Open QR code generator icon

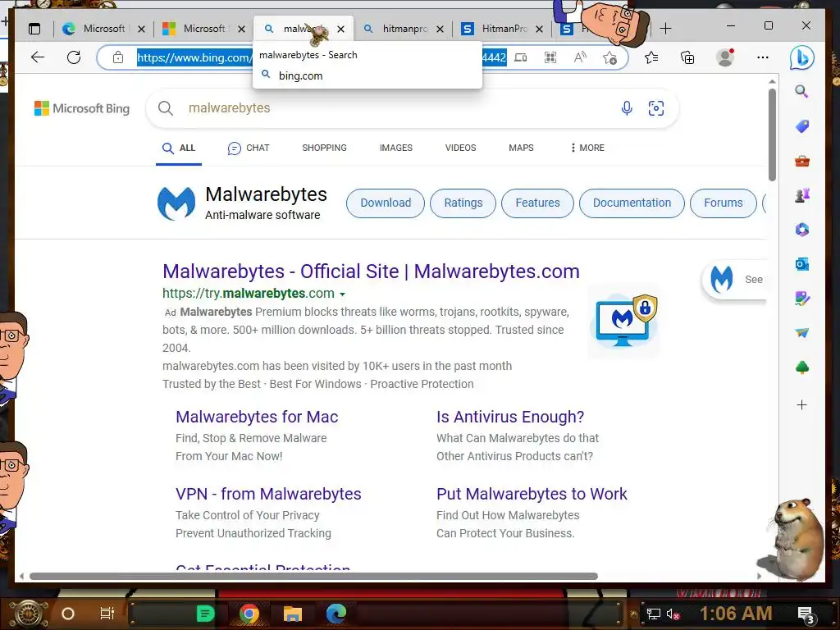click(x=550, y=57)
